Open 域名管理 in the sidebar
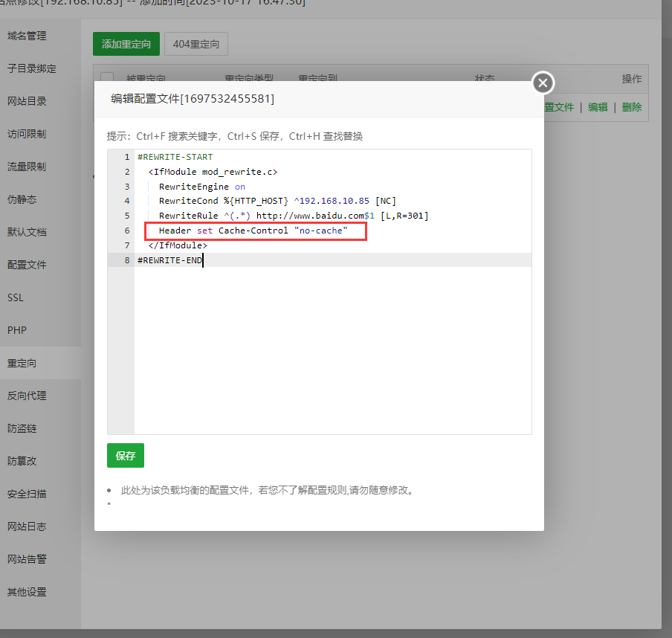The image size is (672, 638). 27,36
